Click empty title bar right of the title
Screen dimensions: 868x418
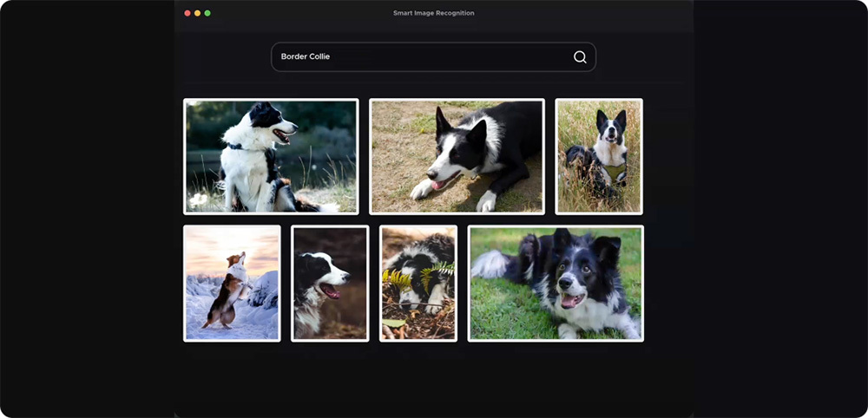tap(590, 13)
